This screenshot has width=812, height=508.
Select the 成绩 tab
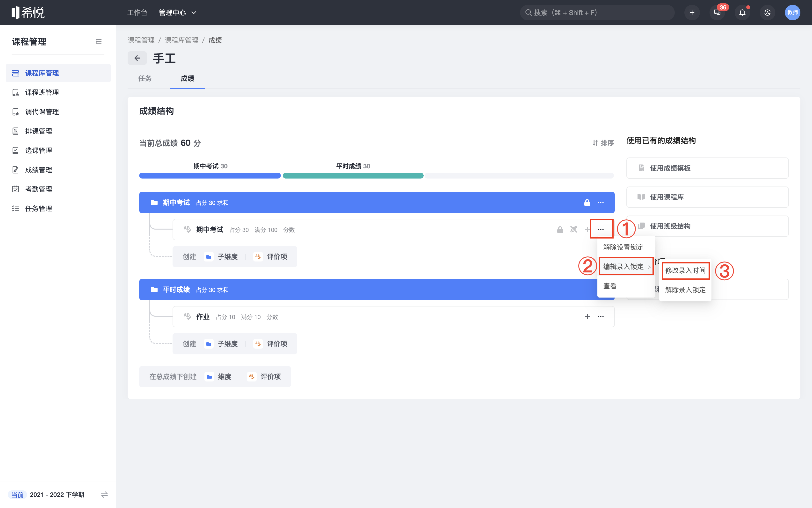tap(187, 78)
